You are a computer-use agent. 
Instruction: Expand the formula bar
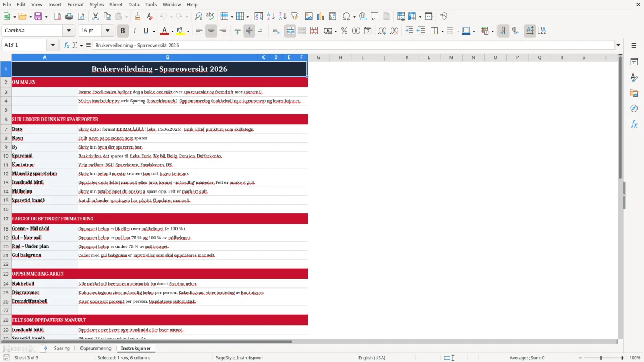[618, 45]
